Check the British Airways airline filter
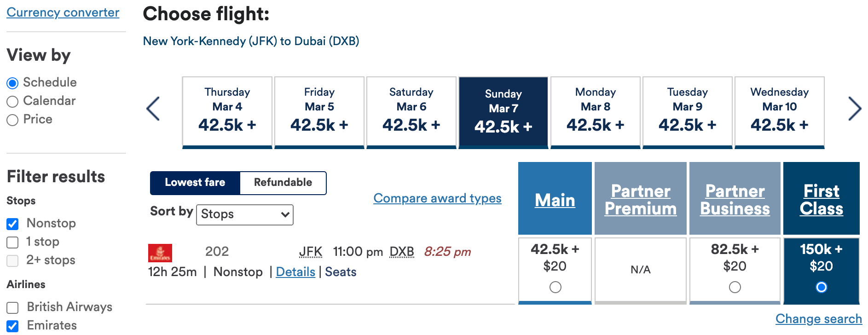The width and height of the screenshot is (868, 335). (12, 307)
